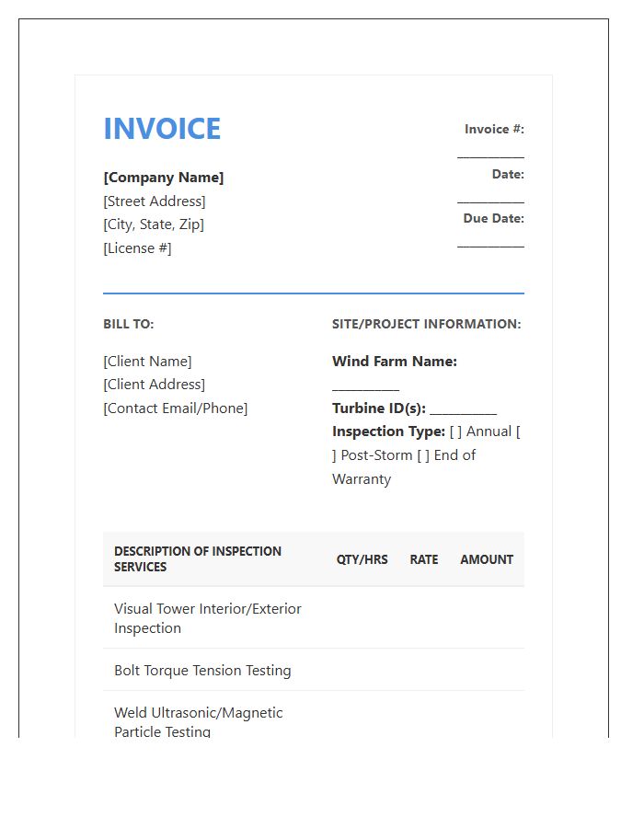Click the blank line under Date:
Image resolution: width=644 pixels, height=828 pixels.
(x=490, y=201)
